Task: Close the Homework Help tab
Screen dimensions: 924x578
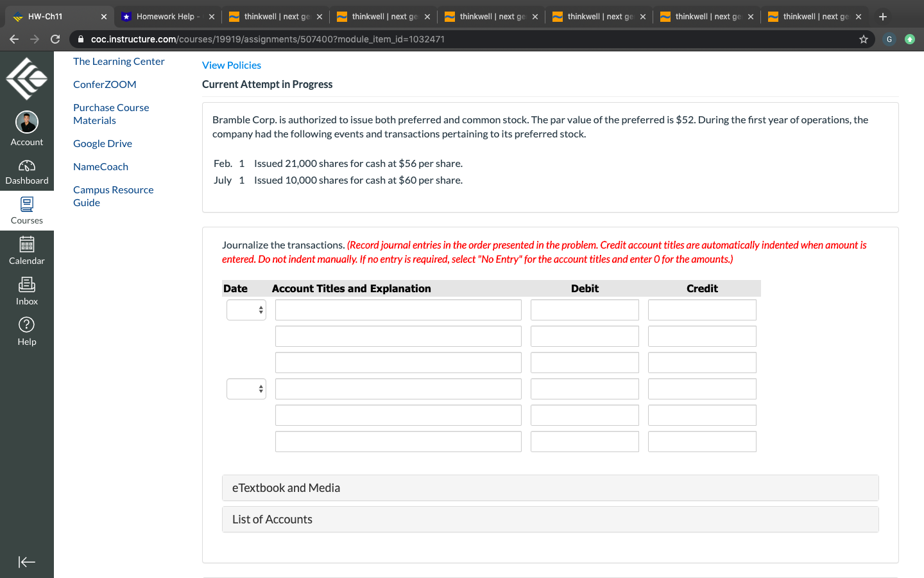Action: click(212, 17)
